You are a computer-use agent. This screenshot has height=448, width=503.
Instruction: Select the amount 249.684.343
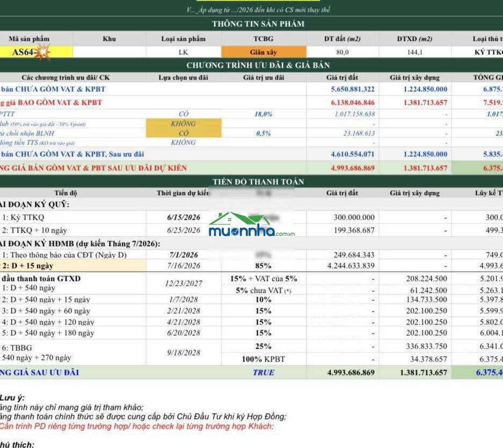354,255
